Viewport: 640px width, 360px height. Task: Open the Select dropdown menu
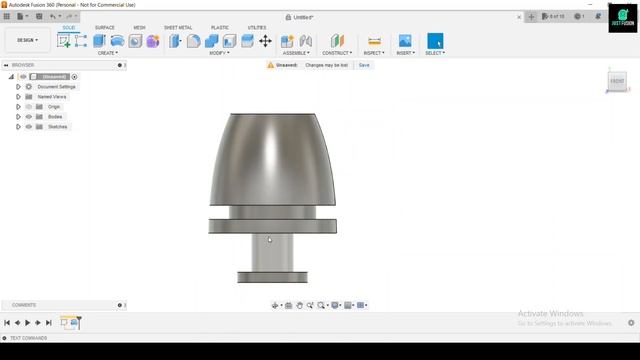point(435,53)
